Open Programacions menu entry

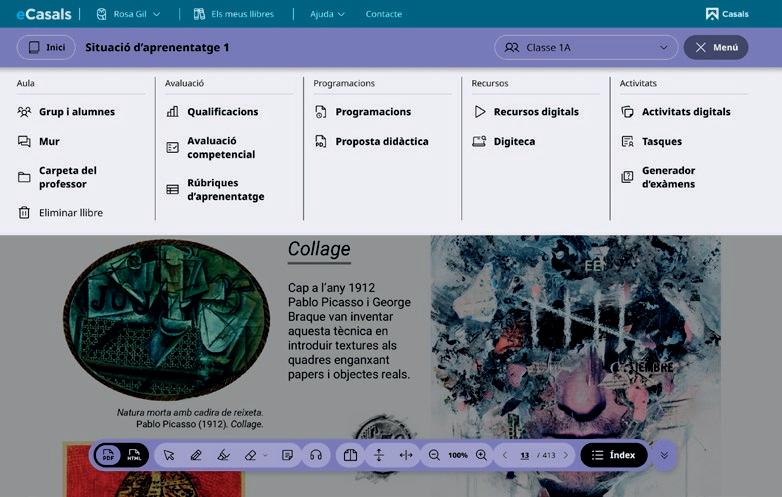pos(363,112)
